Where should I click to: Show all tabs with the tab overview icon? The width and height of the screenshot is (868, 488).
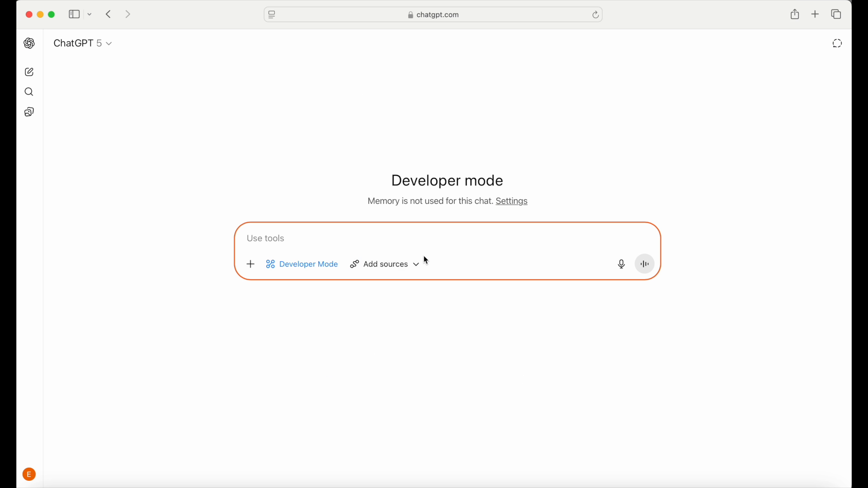836,14
